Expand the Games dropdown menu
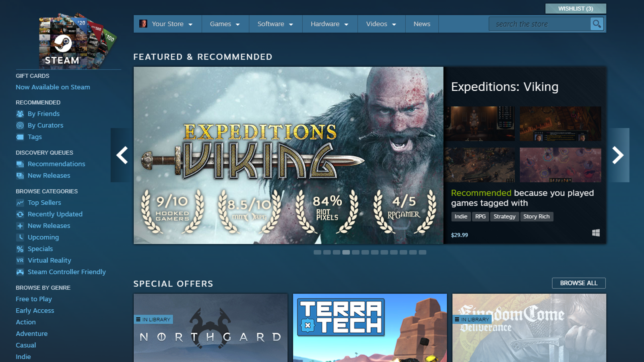644x362 pixels. (x=225, y=24)
